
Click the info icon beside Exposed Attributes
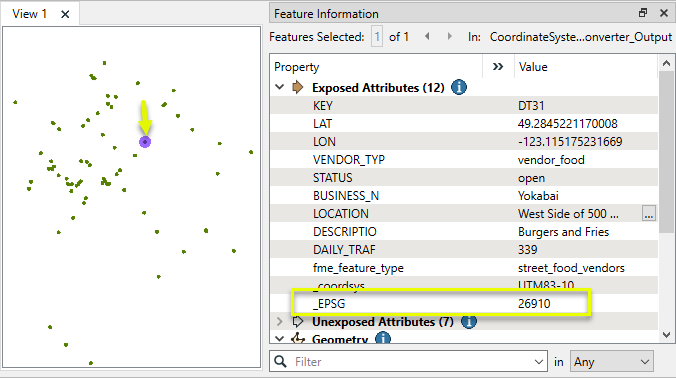[x=459, y=87]
